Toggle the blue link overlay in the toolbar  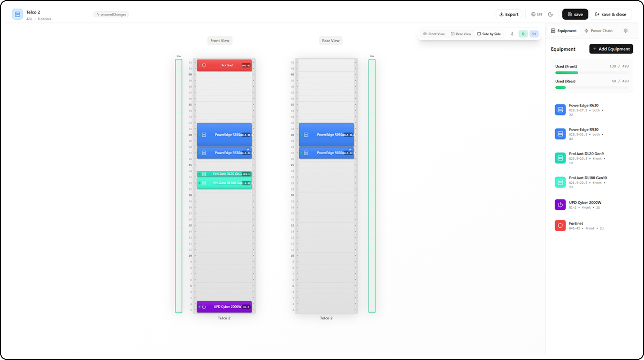pyautogui.click(x=534, y=34)
